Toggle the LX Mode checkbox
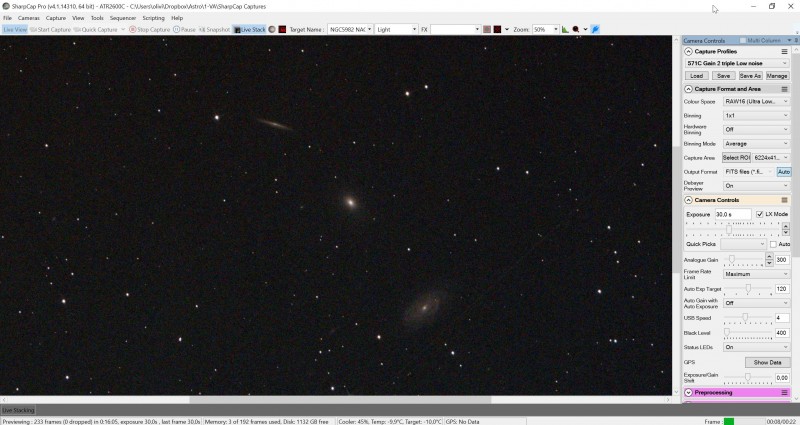800x425 pixels. [x=760, y=214]
